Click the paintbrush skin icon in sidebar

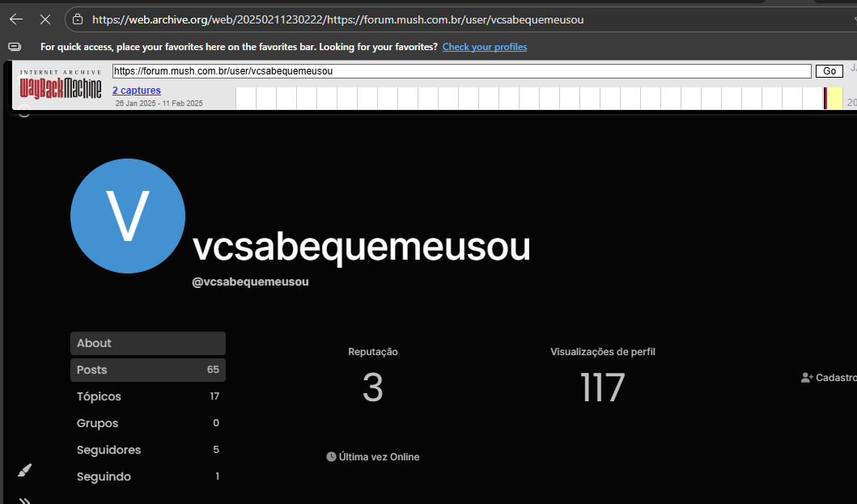click(24, 470)
